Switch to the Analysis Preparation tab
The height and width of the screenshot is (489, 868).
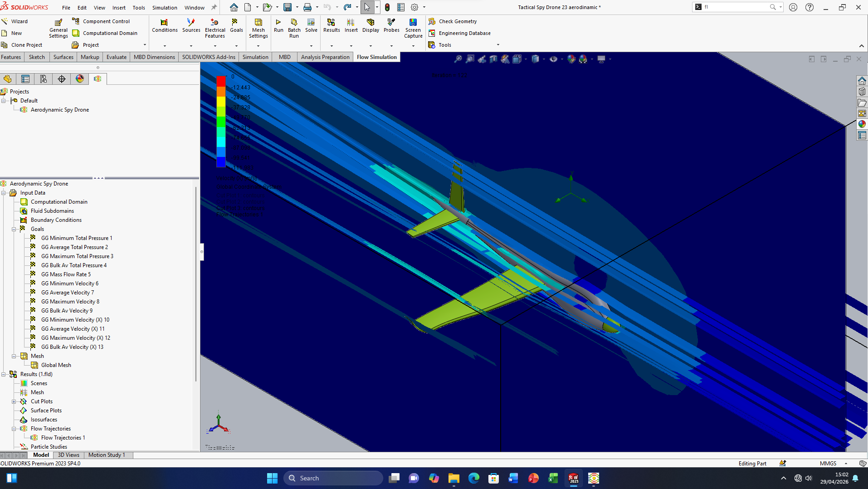click(x=325, y=57)
